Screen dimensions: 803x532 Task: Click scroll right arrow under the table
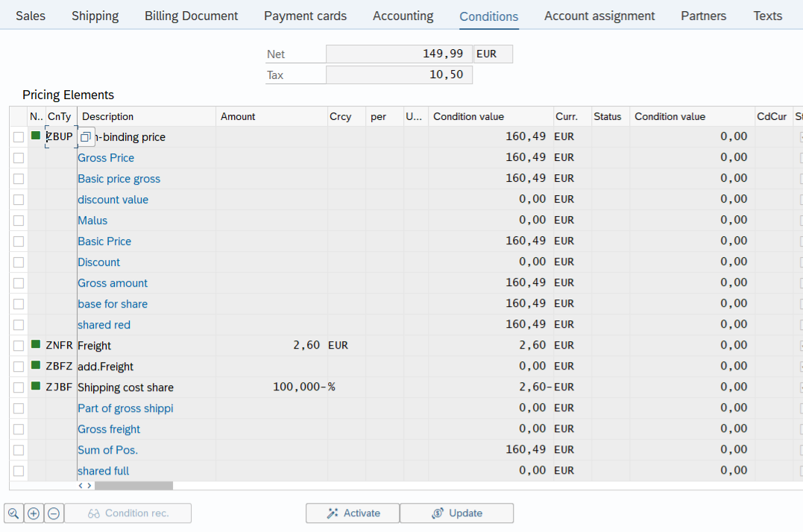[89, 486]
